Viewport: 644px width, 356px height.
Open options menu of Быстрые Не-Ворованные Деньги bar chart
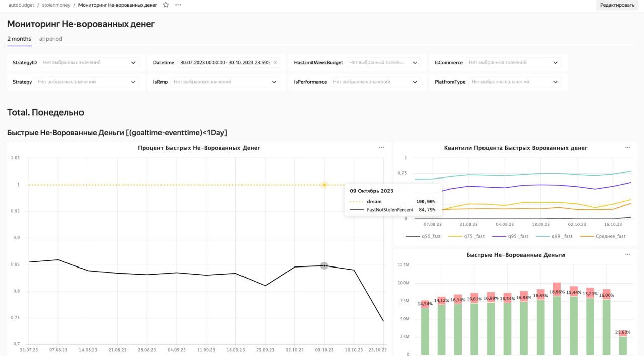(x=628, y=254)
